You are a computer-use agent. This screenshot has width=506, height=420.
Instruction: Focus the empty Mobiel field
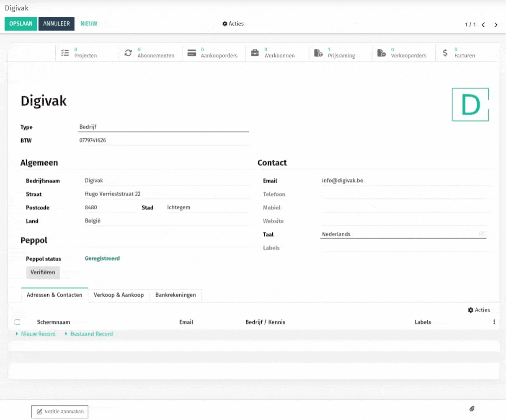click(x=405, y=207)
